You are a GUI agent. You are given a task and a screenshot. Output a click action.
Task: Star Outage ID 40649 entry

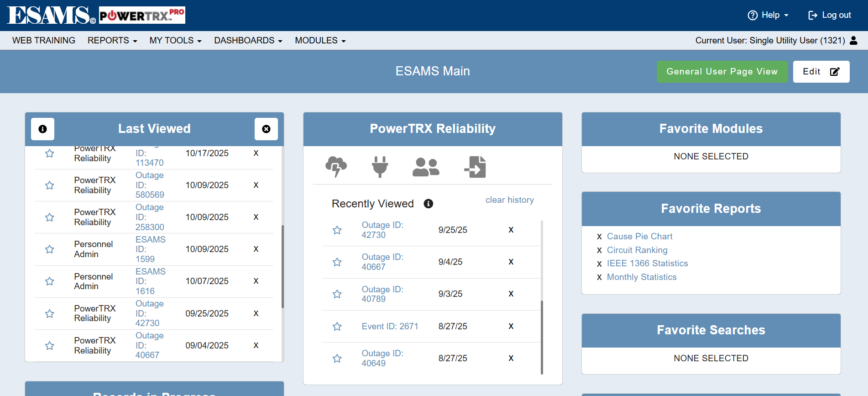pos(337,359)
